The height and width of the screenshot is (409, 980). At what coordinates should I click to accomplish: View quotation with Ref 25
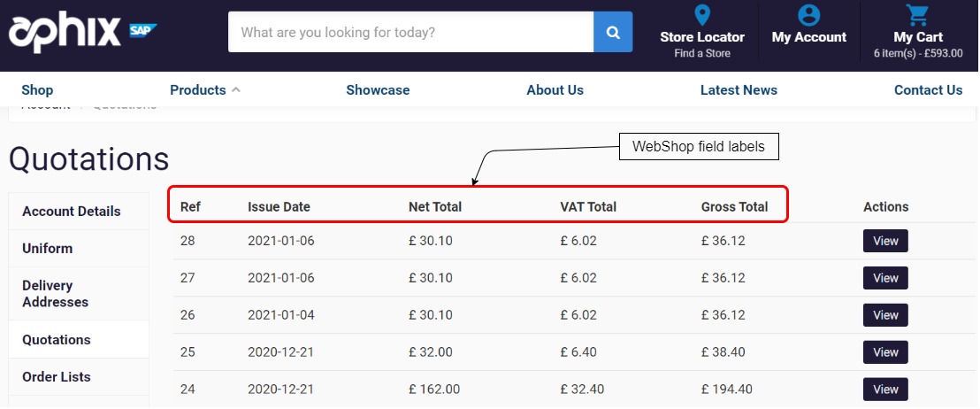click(x=885, y=352)
